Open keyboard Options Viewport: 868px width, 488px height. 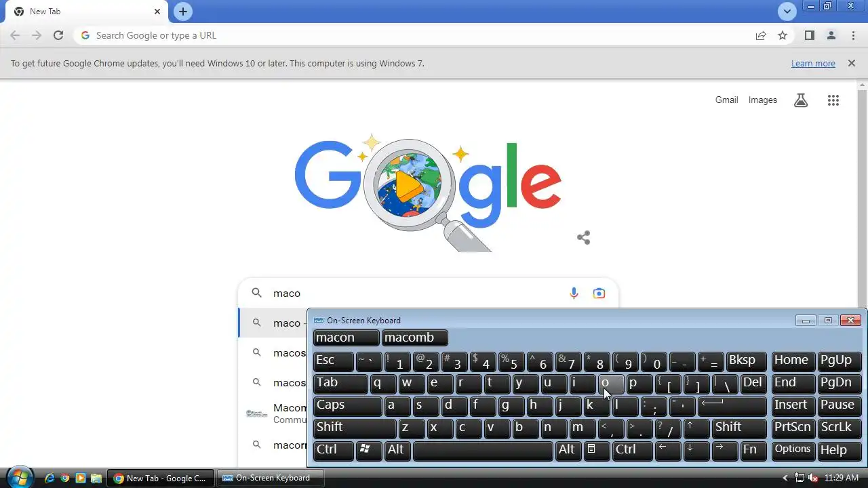click(x=793, y=451)
